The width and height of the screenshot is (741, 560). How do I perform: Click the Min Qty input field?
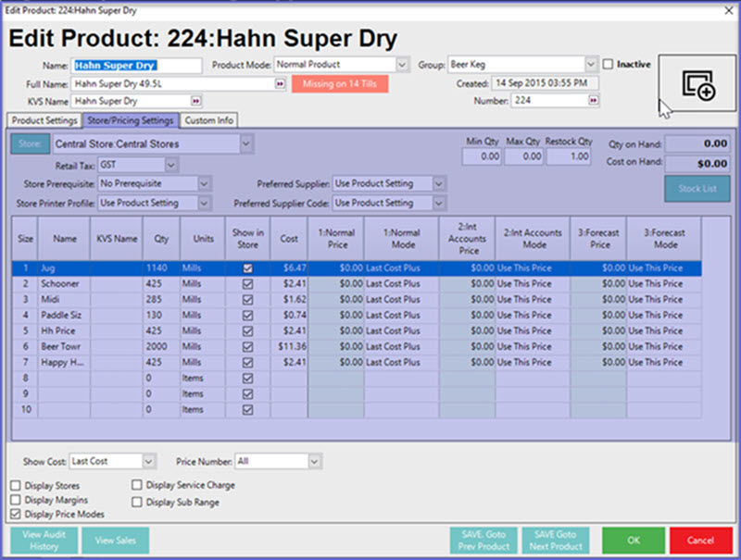(x=482, y=157)
